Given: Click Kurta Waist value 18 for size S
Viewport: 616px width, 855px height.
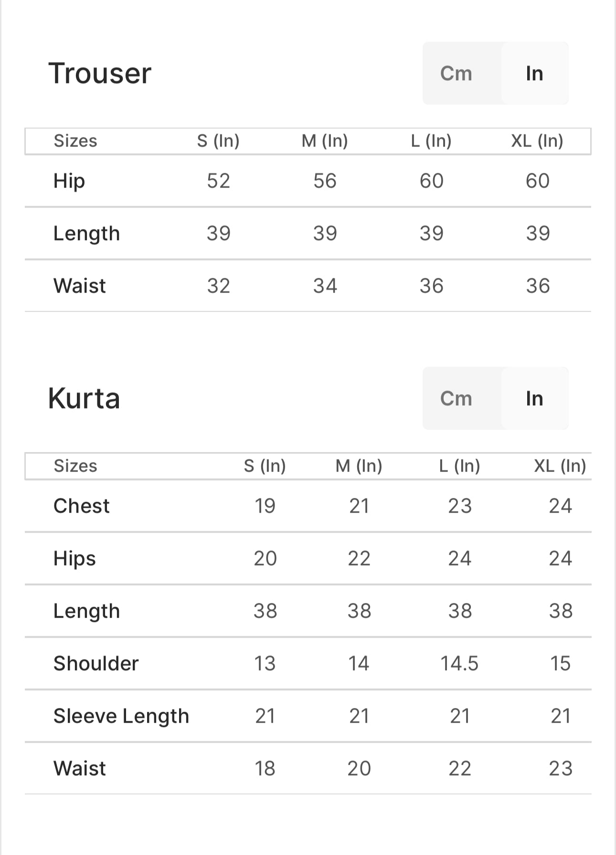Looking at the screenshot, I should click(265, 769).
